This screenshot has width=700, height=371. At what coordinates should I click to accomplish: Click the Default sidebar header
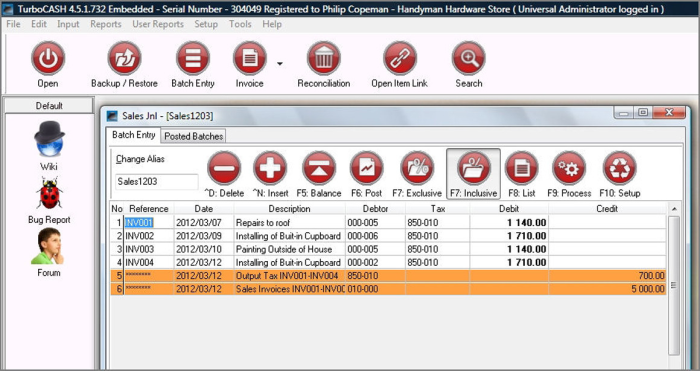(x=49, y=106)
